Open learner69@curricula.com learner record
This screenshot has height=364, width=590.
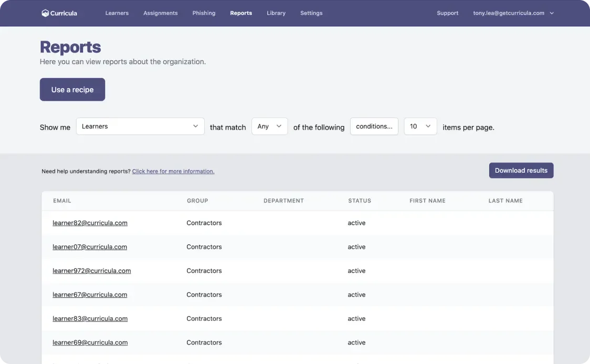90,342
